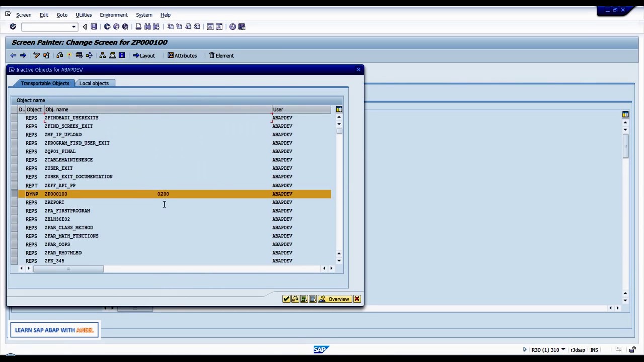644x362 pixels.
Task: Click the Activate matchstick icon
Action: click(x=69, y=56)
